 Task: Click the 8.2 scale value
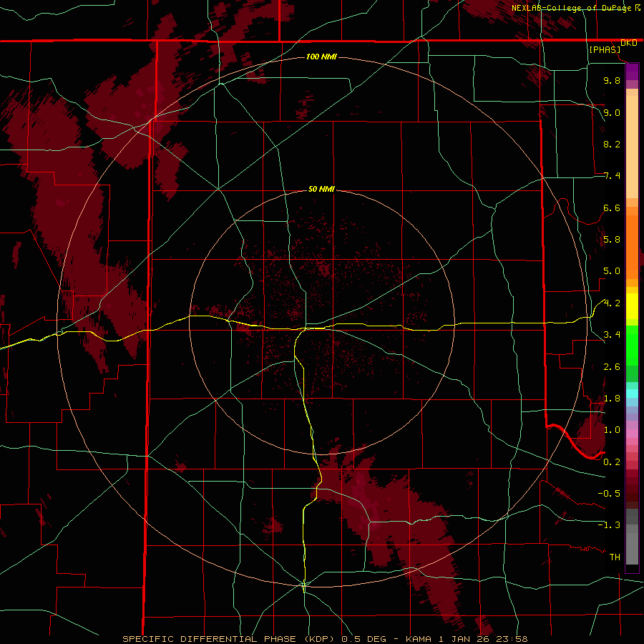(x=612, y=144)
